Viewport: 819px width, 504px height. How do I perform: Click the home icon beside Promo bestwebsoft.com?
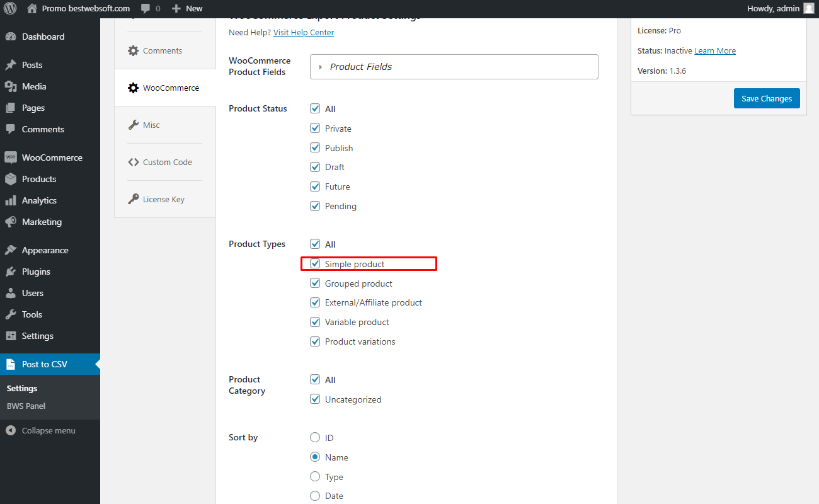pos(32,9)
